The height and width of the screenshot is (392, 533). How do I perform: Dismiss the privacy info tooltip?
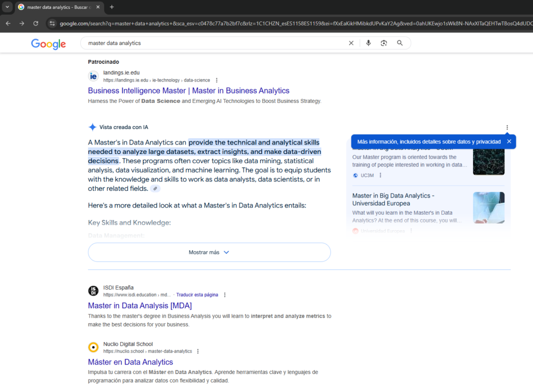[509, 141]
